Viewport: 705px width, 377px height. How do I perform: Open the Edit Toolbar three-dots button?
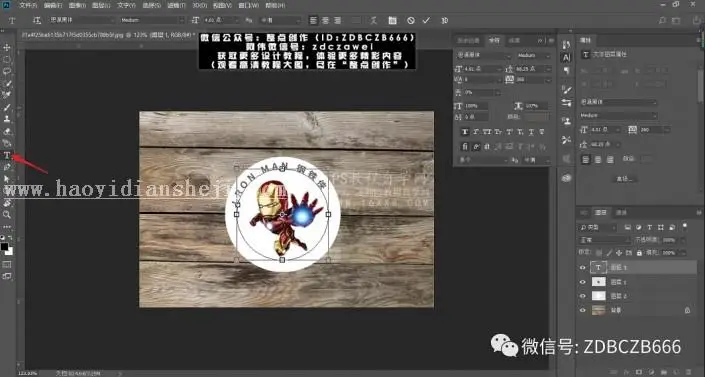pos(7,226)
